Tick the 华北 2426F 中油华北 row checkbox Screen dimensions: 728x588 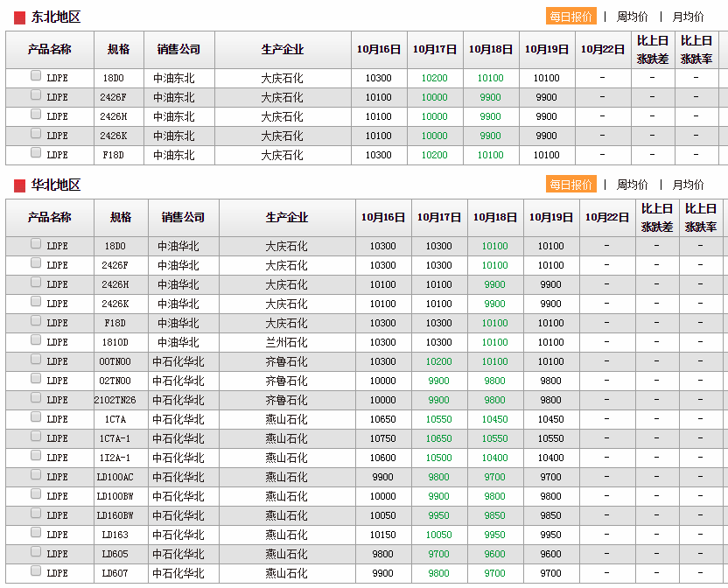point(36,262)
